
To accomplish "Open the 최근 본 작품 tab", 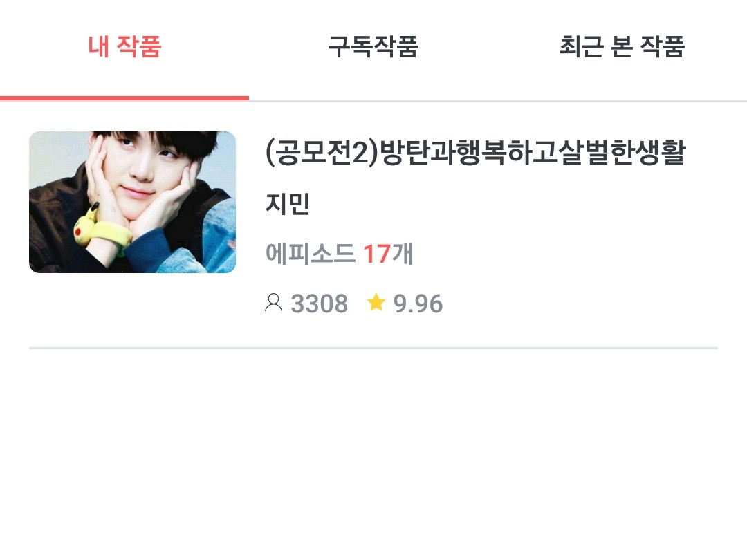I will coord(622,47).
